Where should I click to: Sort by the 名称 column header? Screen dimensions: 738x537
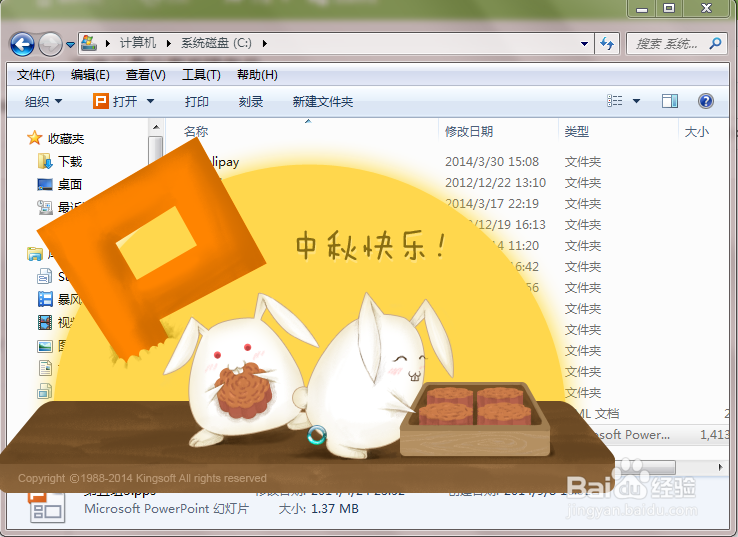196,131
